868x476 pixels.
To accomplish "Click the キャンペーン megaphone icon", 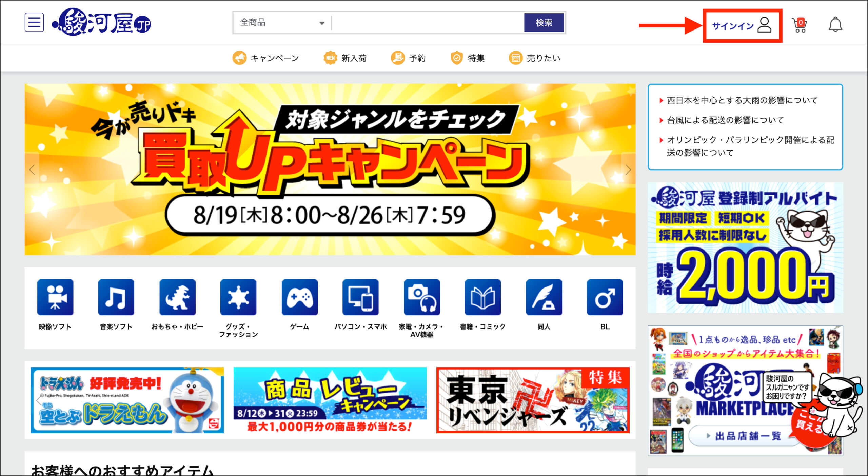I will 239,58.
